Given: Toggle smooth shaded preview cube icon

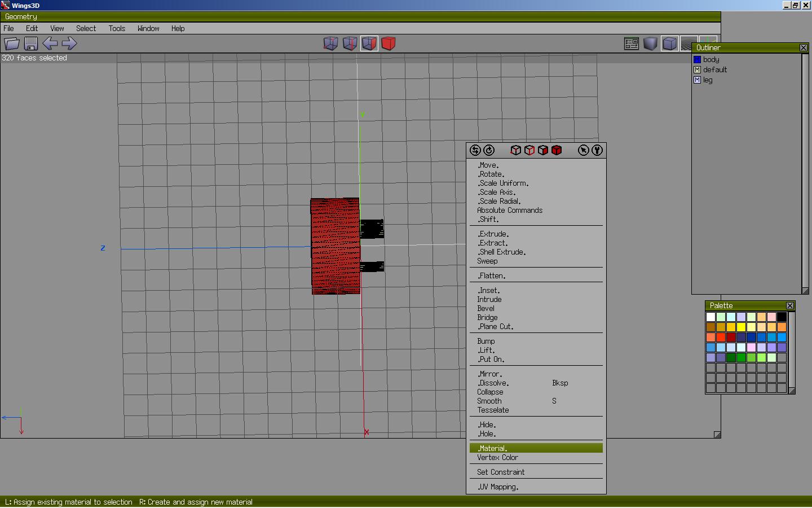Looking at the screenshot, I should pyautogui.click(x=650, y=43).
